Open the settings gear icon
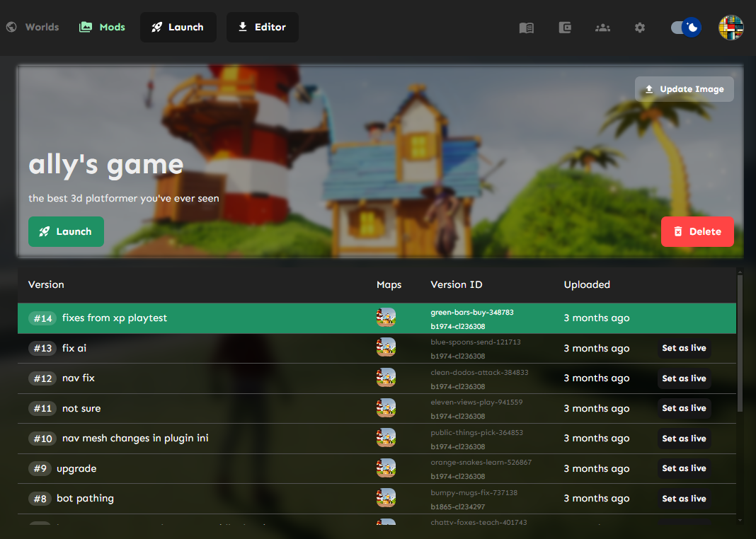 640,28
